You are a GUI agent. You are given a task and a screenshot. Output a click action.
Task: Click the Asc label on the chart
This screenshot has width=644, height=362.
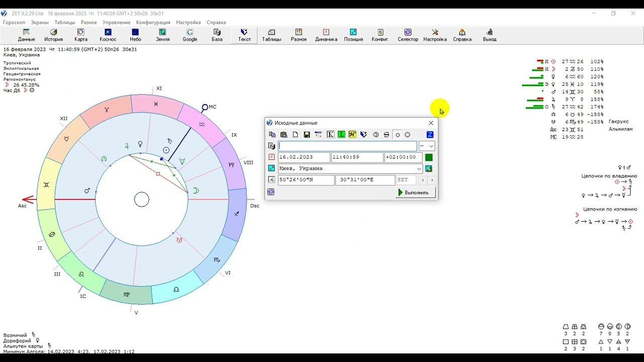click(x=22, y=206)
